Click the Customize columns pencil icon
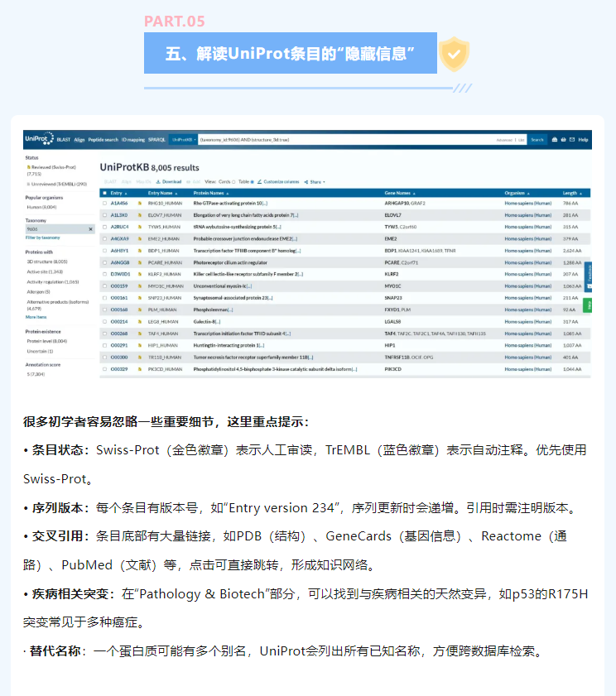The height and width of the screenshot is (696, 616). pos(259,181)
